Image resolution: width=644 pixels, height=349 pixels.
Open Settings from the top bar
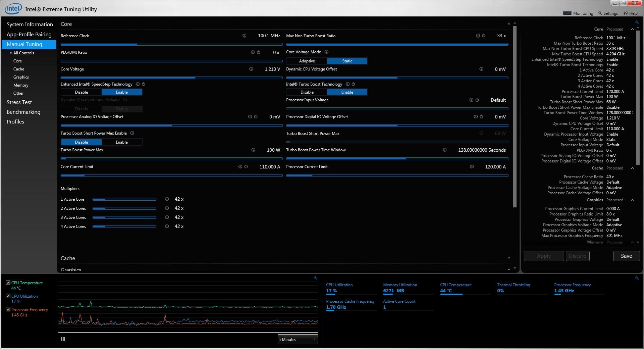click(608, 13)
